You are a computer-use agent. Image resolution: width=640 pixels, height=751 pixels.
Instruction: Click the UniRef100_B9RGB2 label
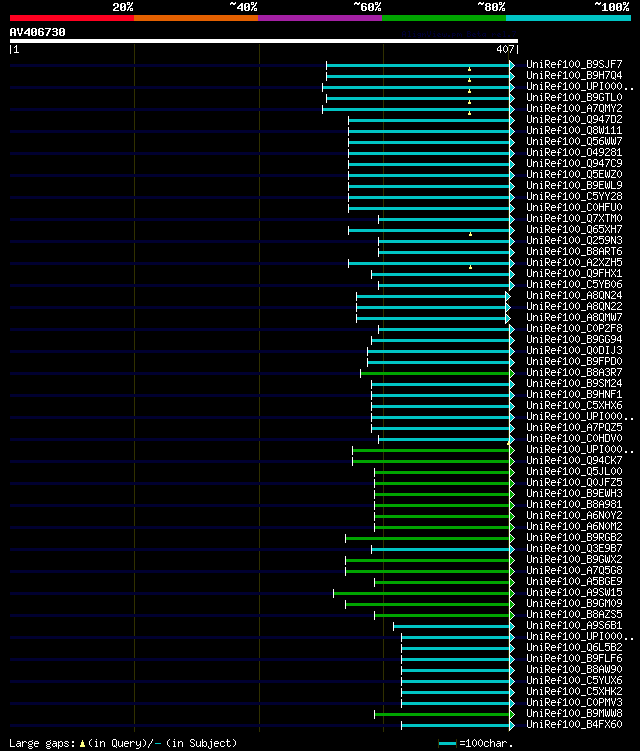click(574, 538)
